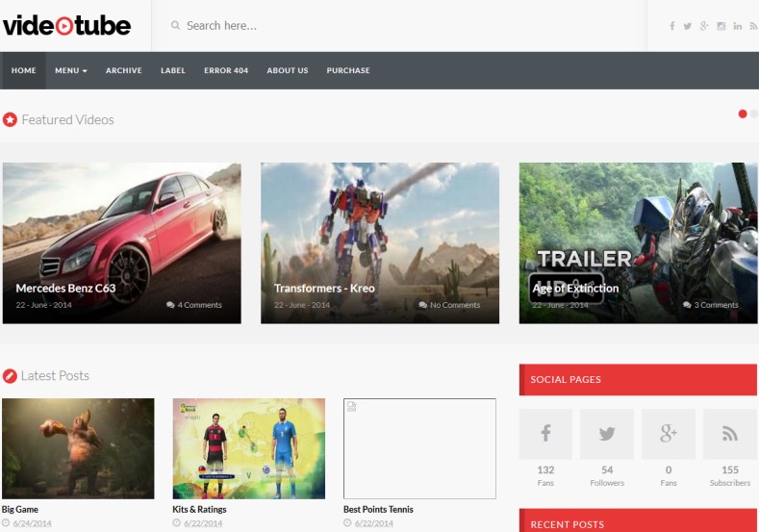
Task: Open the Big Game post title
Action: [x=20, y=509]
